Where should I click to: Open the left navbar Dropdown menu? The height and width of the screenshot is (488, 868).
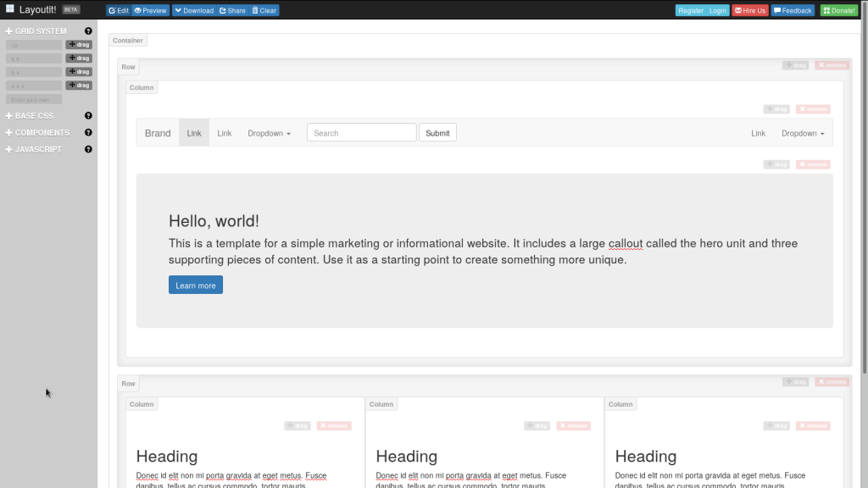(x=269, y=133)
